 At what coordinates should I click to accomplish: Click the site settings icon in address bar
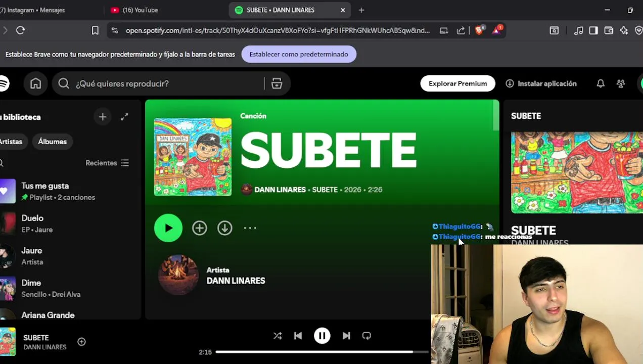coord(115,30)
